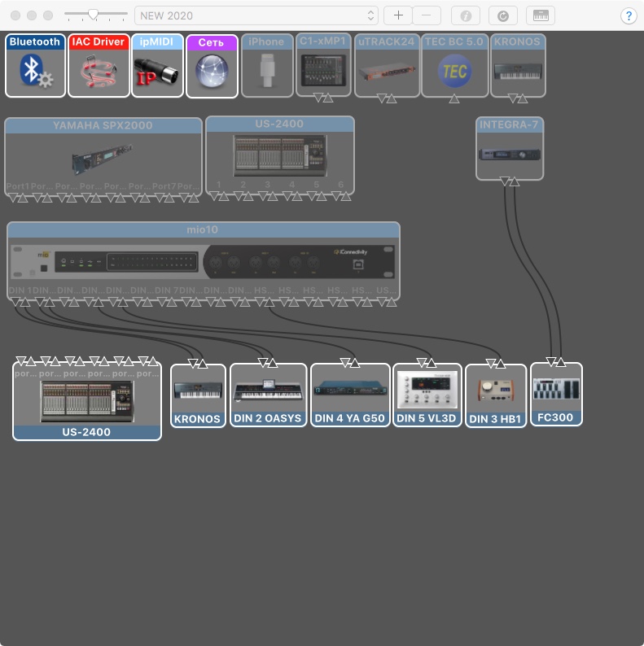Select the TEC BC 5.0 device
Screen dimensions: 644x646
(x=454, y=66)
